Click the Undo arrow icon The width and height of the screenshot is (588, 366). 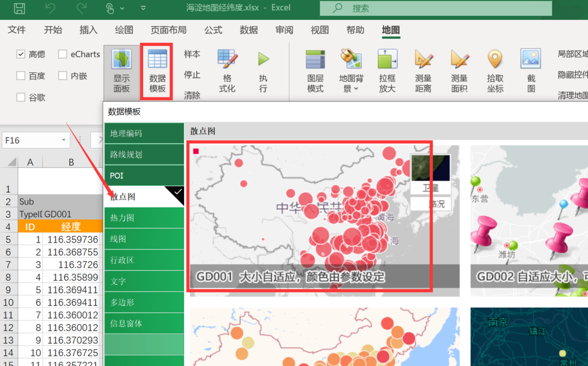click(50, 8)
